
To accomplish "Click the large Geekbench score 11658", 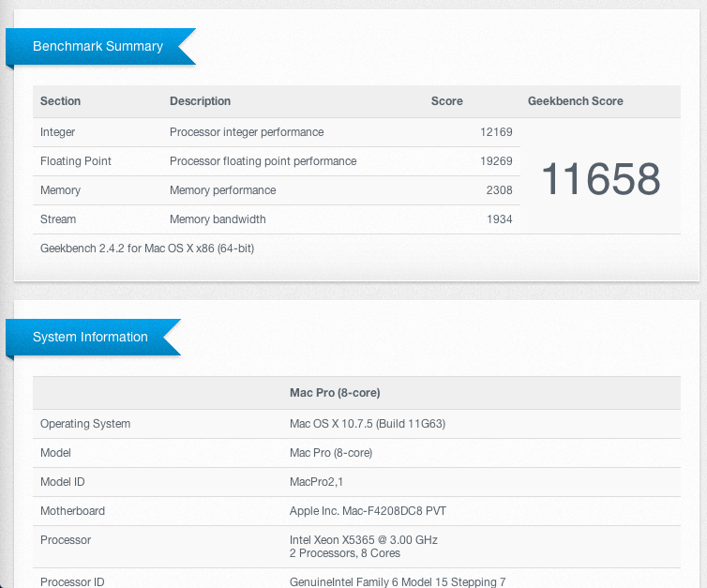I will tap(601, 179).
